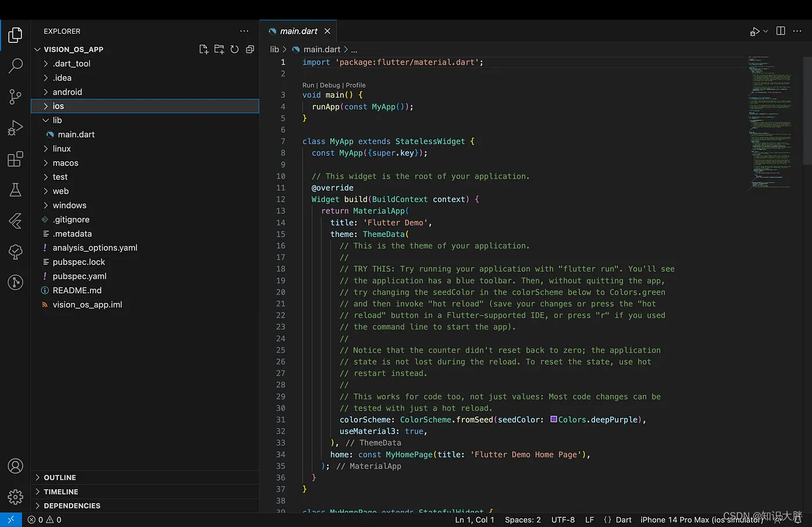Viewport: 812px width, 527px height.
Task: Open the Explorer view in activity bar
Action: (x=15, y=35)
